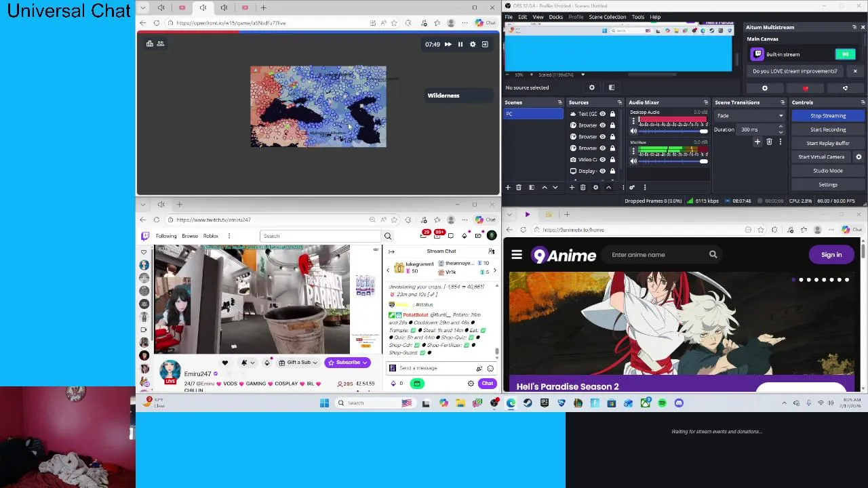Open OpenFront game settings gear
868x488 pixels.
[x=473, y=44]
